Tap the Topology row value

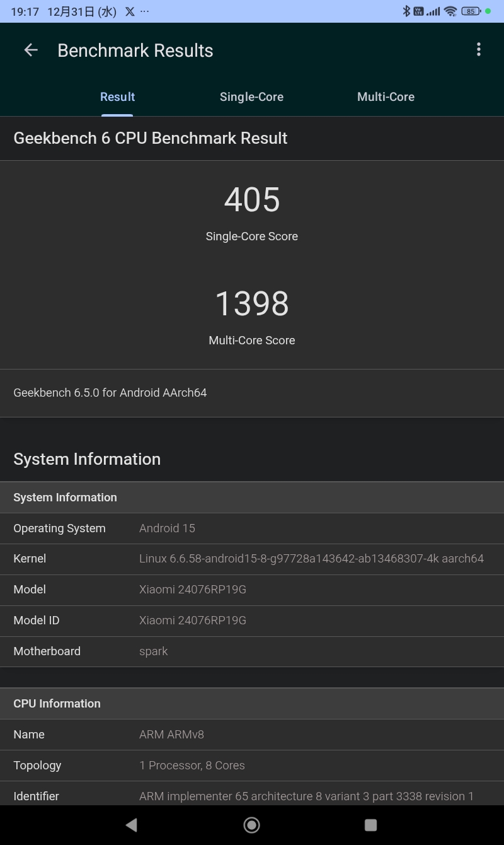[x=192, y=766]
